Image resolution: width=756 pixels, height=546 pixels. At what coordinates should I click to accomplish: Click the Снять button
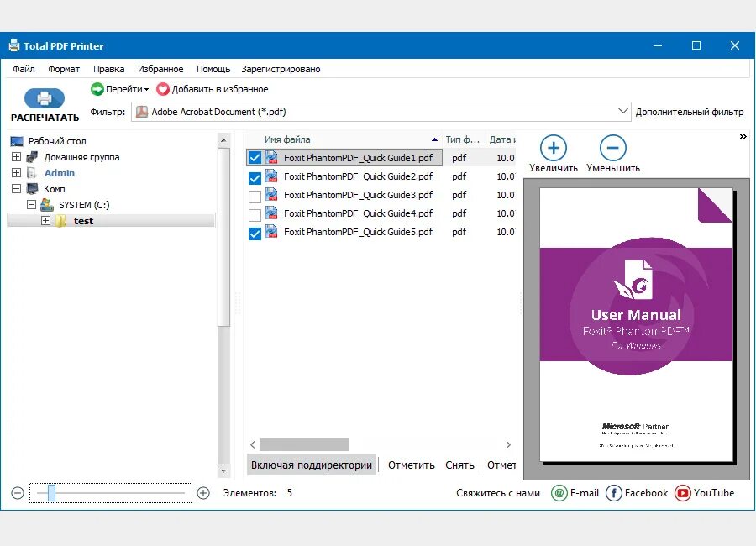pyautogui.click(x=459, y=465)
